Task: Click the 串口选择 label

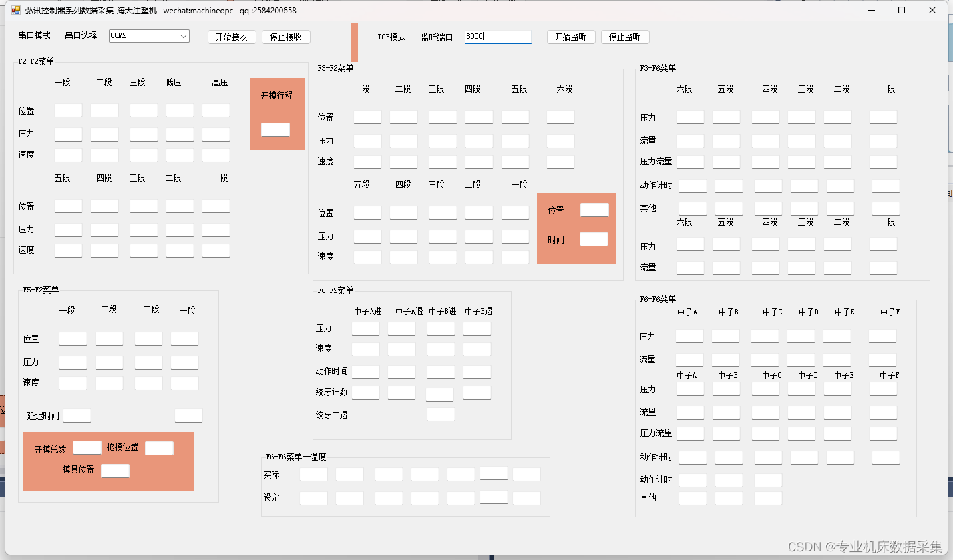Action: tap(81, 36)
